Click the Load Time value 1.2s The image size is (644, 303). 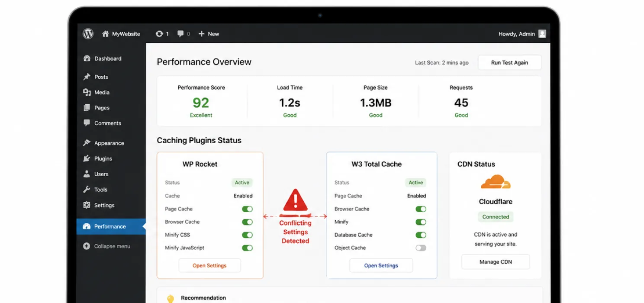[290, 103]
